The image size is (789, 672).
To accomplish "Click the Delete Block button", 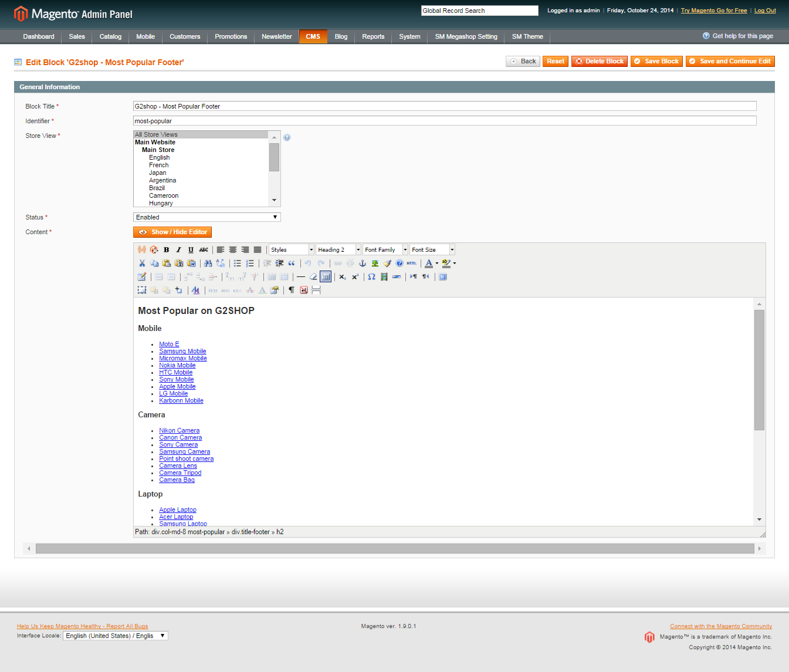I will [600, 61].
